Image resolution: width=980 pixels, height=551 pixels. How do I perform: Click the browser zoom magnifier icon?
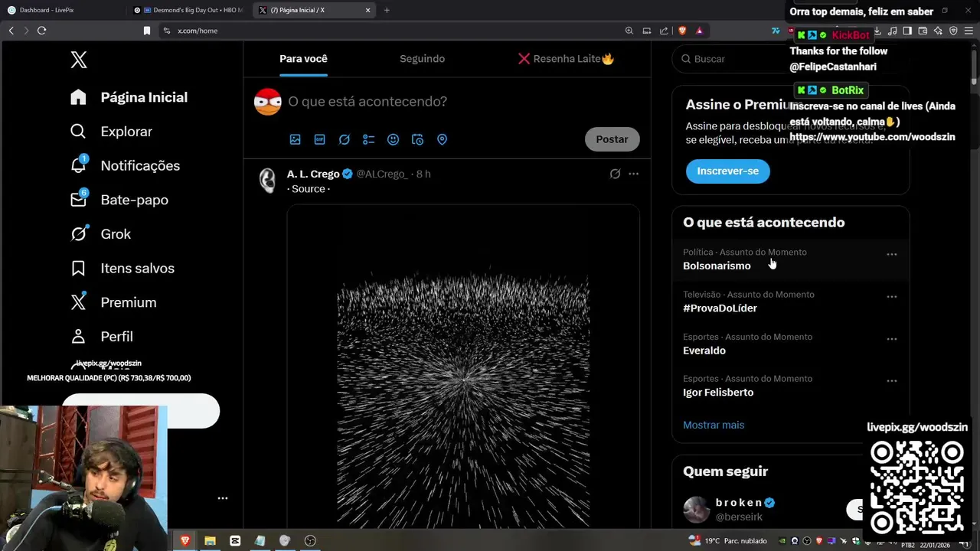tap(629, 31)
